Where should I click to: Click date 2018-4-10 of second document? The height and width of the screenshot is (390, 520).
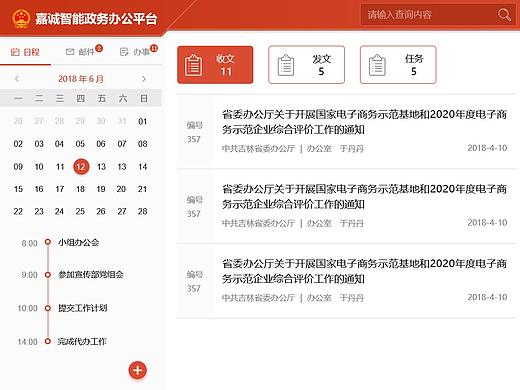click(487, 223)
